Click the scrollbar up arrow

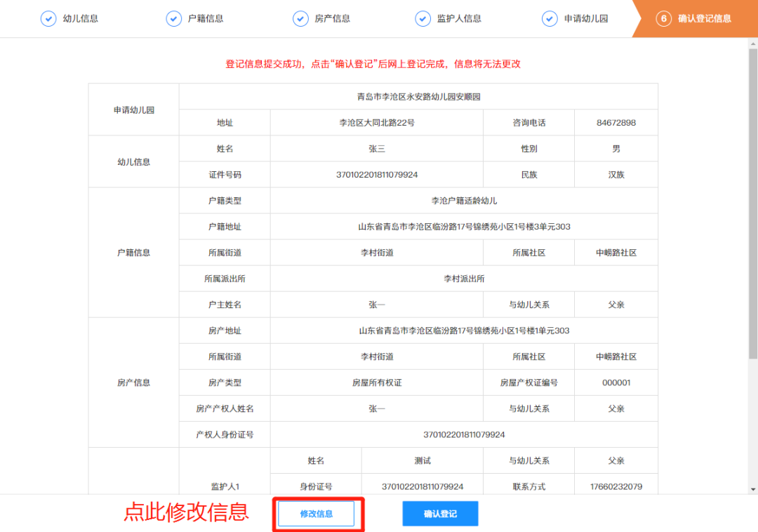pos(752,44)
